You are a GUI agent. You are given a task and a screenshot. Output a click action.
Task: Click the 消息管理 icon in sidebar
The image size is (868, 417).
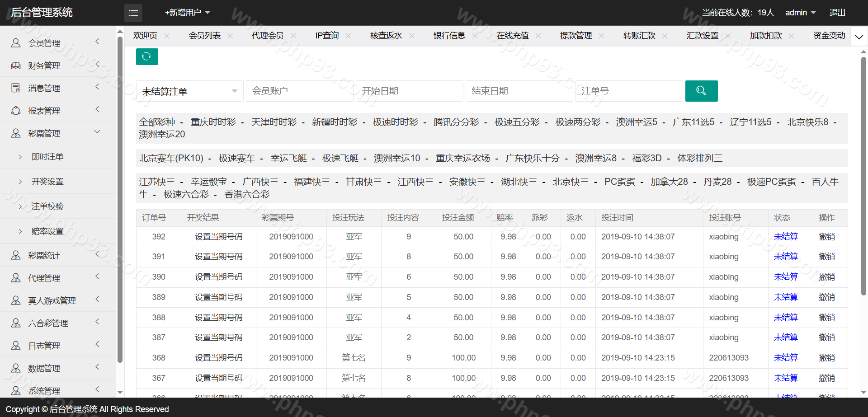point(16,88)
